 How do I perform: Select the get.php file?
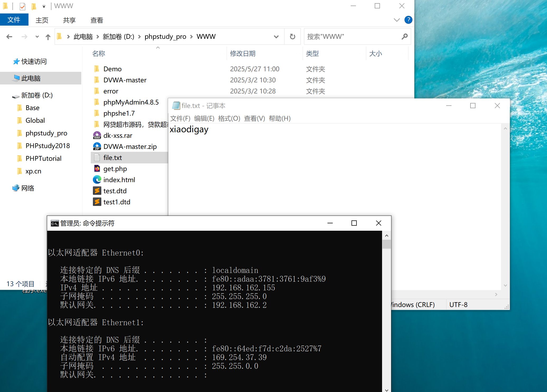pyautogui.click(x=115, y=169)
